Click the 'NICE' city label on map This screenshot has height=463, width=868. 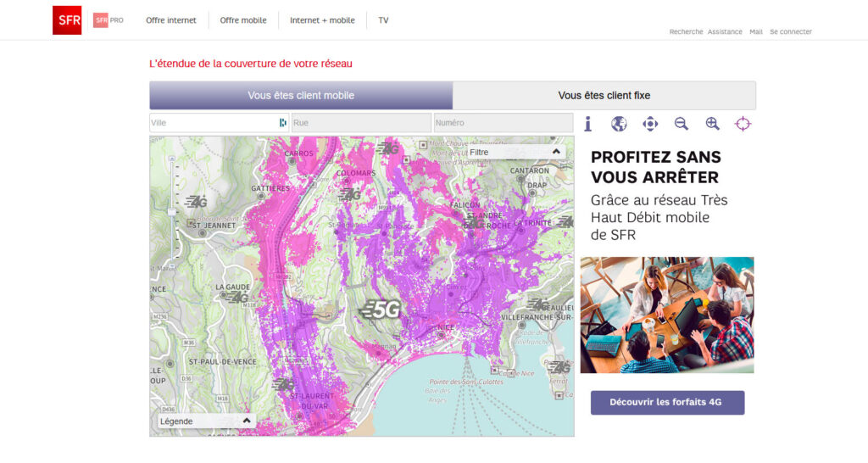(446, 327)
